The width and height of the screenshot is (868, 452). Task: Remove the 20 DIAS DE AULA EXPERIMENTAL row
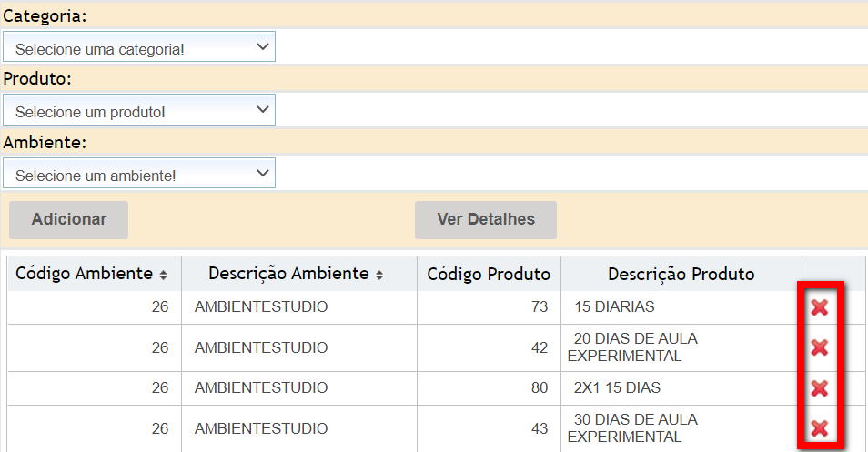(x=819, y=347)
